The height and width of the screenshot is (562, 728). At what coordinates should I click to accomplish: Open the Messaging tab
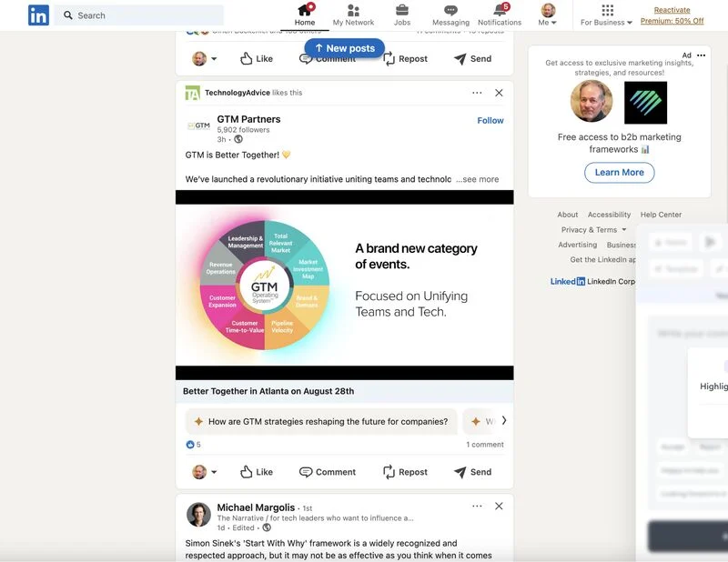point(450,15)
